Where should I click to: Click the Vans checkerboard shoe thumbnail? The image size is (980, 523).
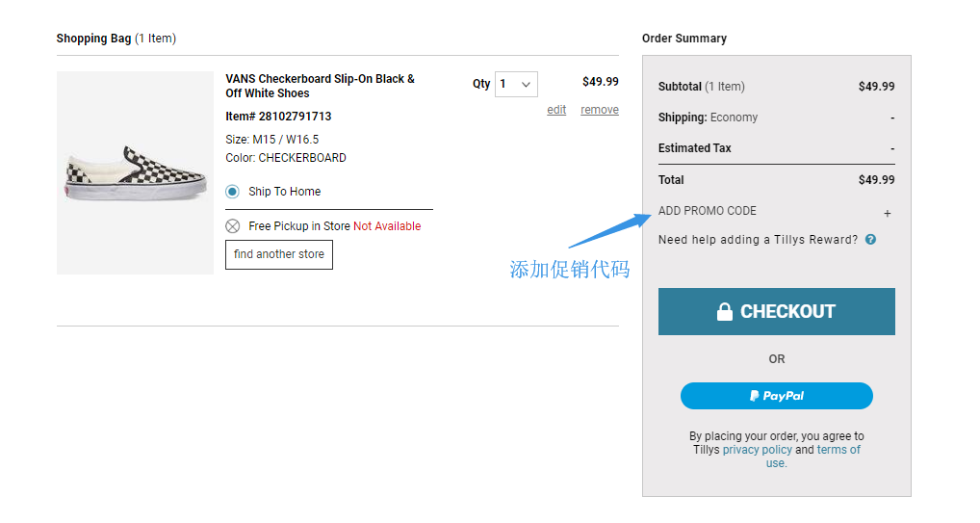(135, 172)
